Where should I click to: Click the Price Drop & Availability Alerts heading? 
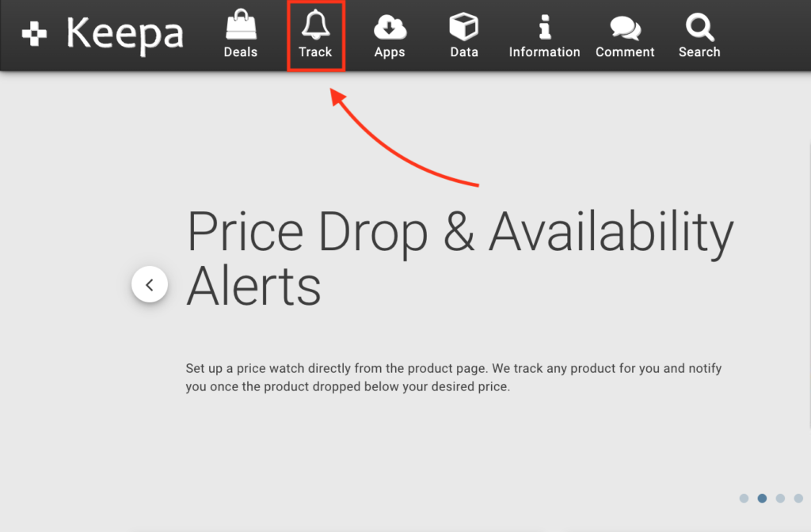pyautogui.click(x=459, y=257)
